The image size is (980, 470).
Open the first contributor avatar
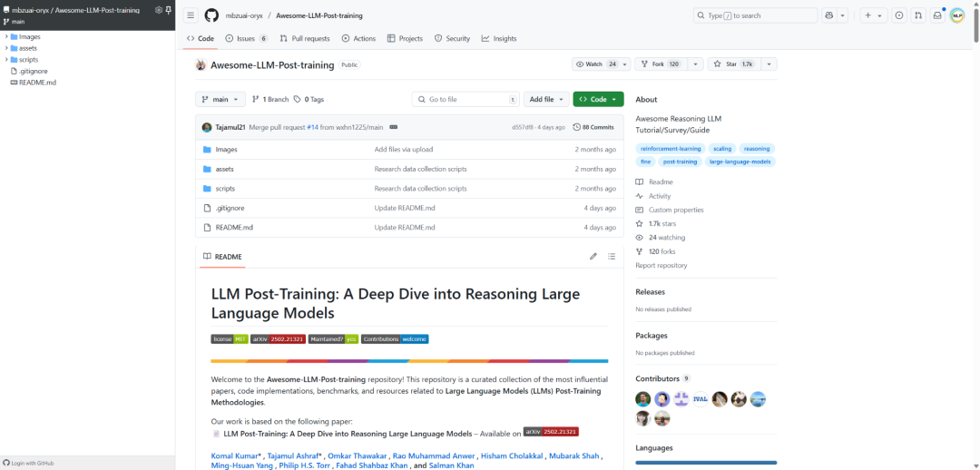[x=643, y=398]
